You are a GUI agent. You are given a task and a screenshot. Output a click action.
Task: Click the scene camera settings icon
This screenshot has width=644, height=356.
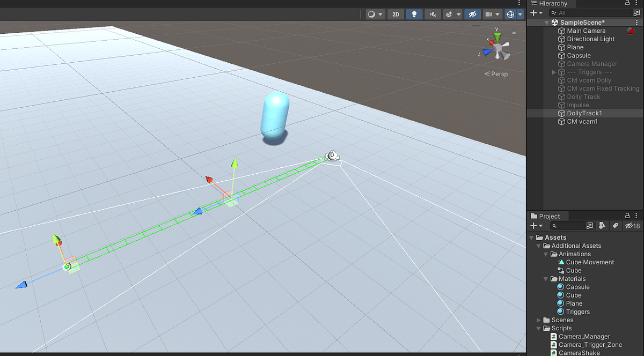489,14
